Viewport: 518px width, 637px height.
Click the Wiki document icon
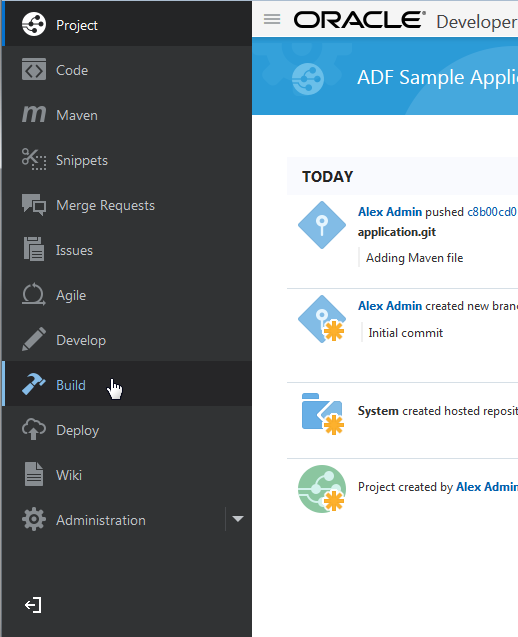(34, 474)
